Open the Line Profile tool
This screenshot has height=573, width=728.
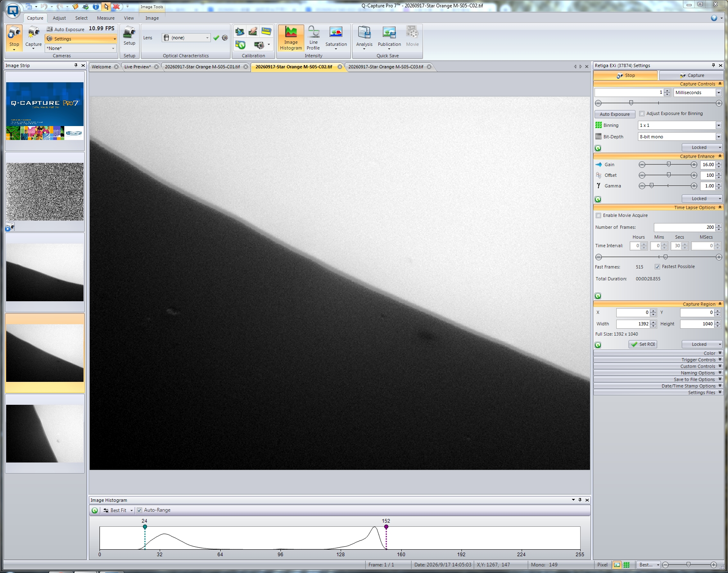(313, 38)
